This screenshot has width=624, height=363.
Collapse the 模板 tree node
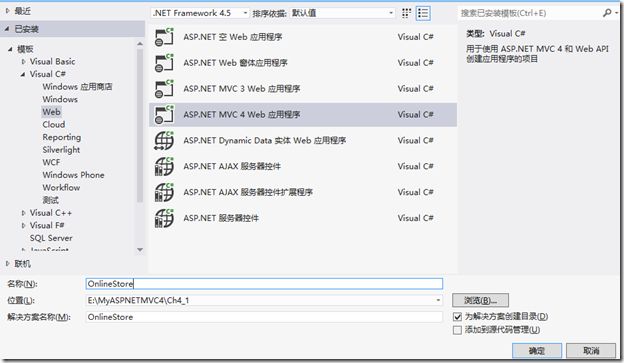10,49
